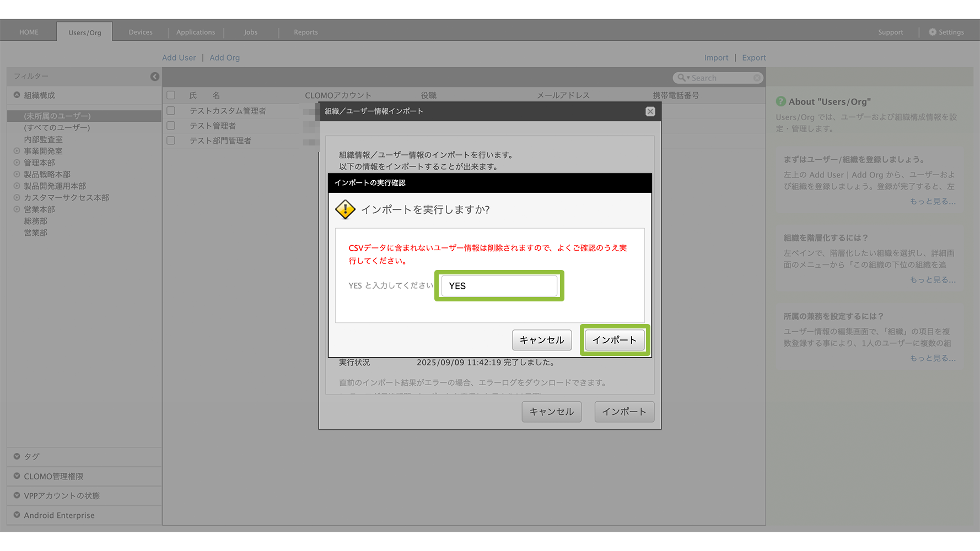Click the search magnifier icon

[x=682, y=78]
